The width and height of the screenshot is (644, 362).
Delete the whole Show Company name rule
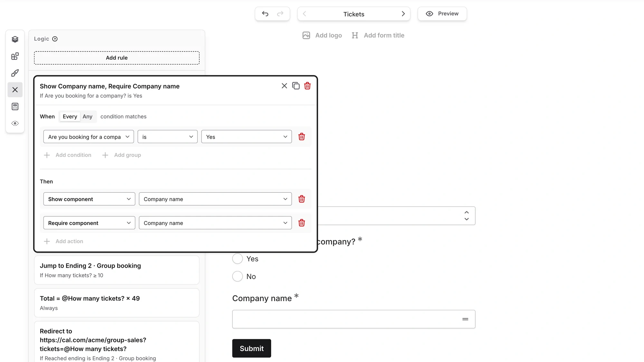coord(308,86)
